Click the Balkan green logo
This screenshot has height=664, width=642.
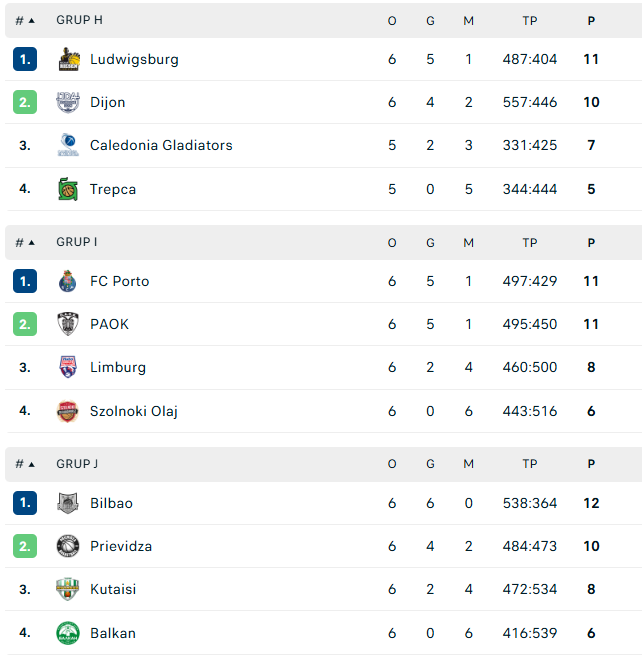(68, 633)
